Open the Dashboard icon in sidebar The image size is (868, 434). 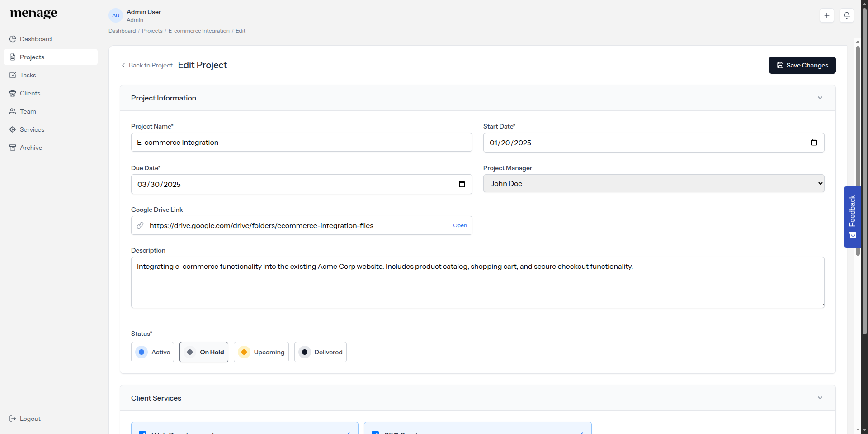coord(13,39)
